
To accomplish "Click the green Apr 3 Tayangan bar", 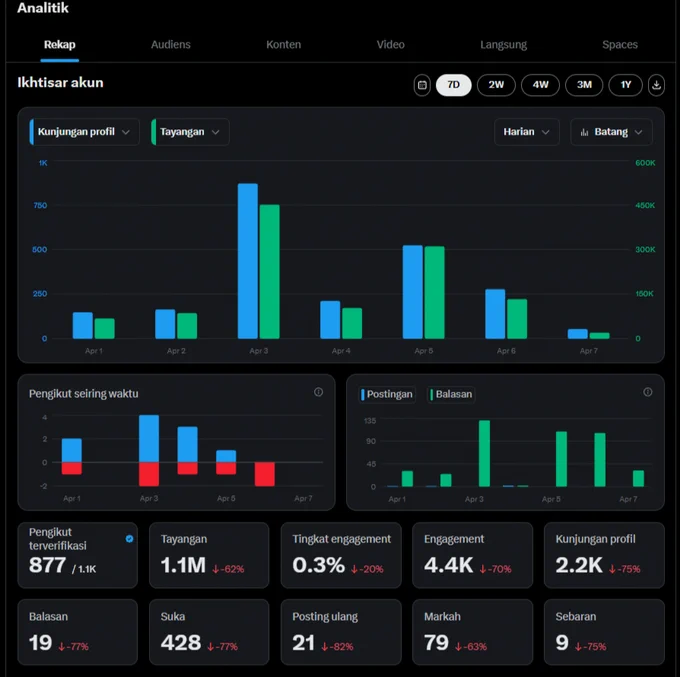I will coord(269,271).
